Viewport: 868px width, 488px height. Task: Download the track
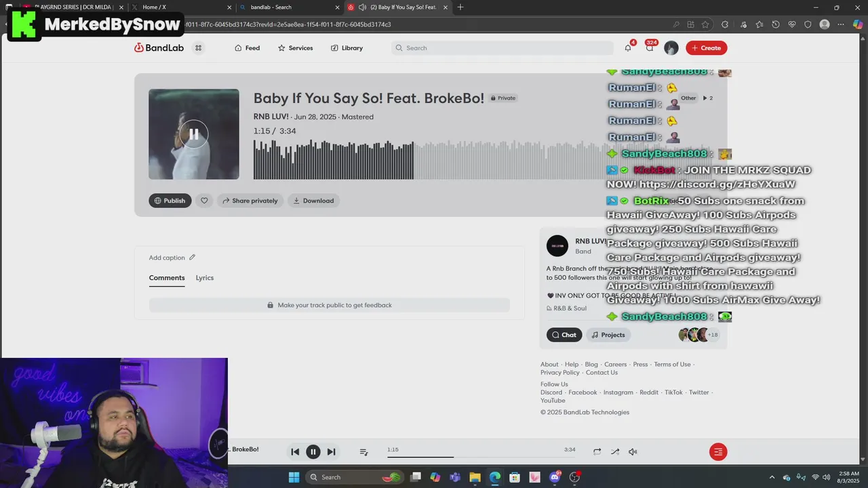click(313, 201)
